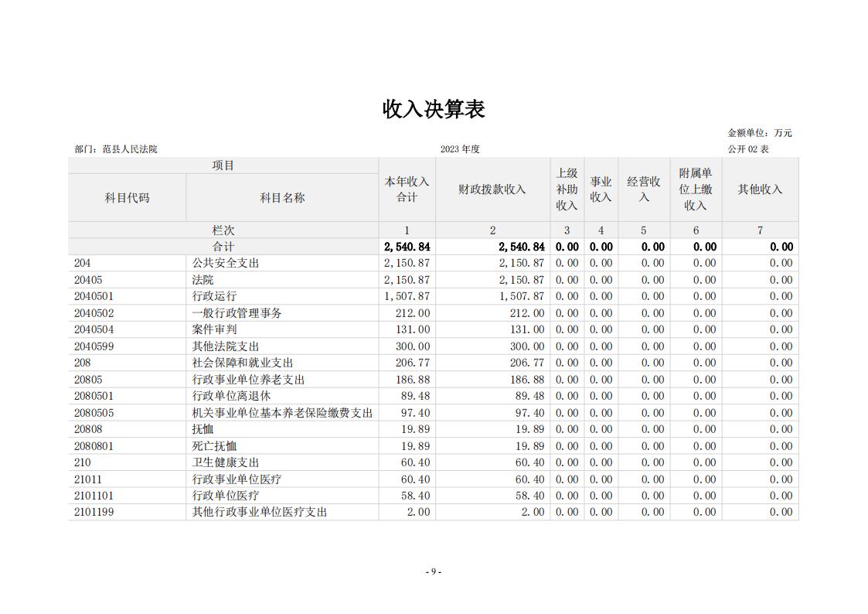This screenshot has width=868, height=614.
Task: Click the 附属单位上缴收入 column header
Action: pyautogui.click(x=696, y=189)
